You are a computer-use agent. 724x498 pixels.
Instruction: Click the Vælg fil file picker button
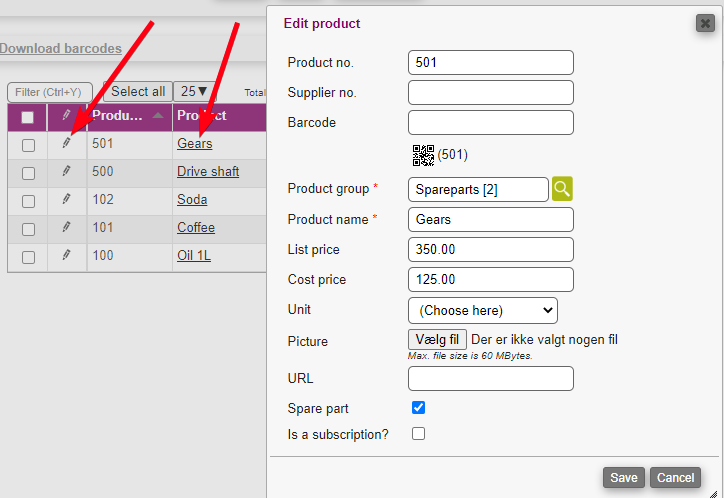point(438,340)
